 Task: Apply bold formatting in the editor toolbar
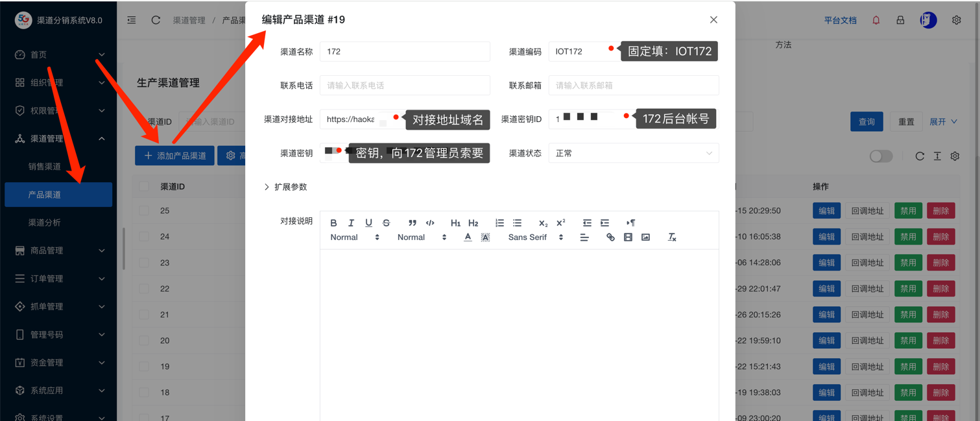click(333, 223)
